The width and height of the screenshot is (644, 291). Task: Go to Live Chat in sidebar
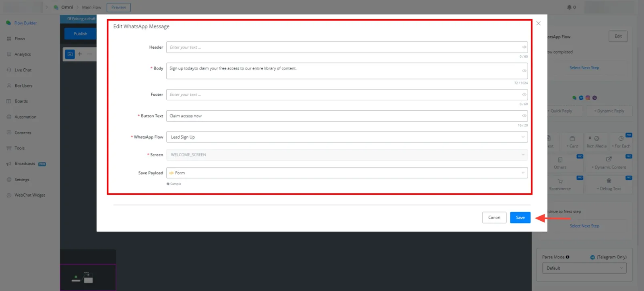tap(23, 70)
